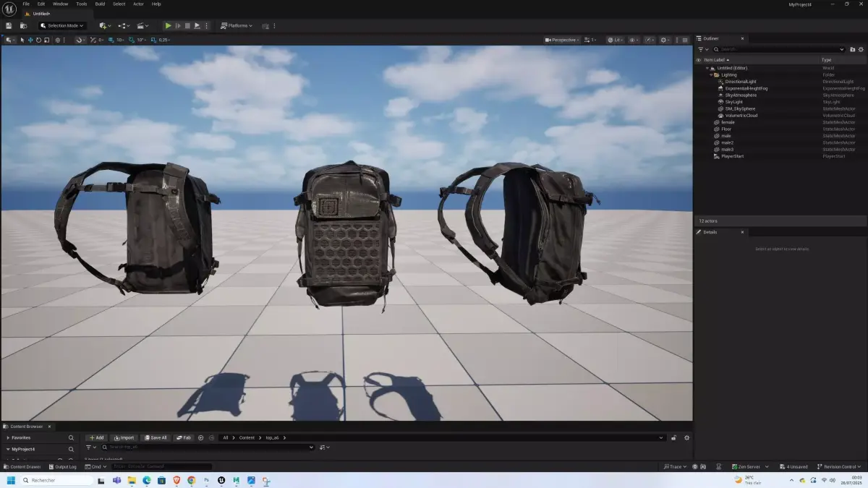The width and height of the screenshot is (868, 488).
Task: Select DirectionalLight in Outliner
Action: (742, 82)
